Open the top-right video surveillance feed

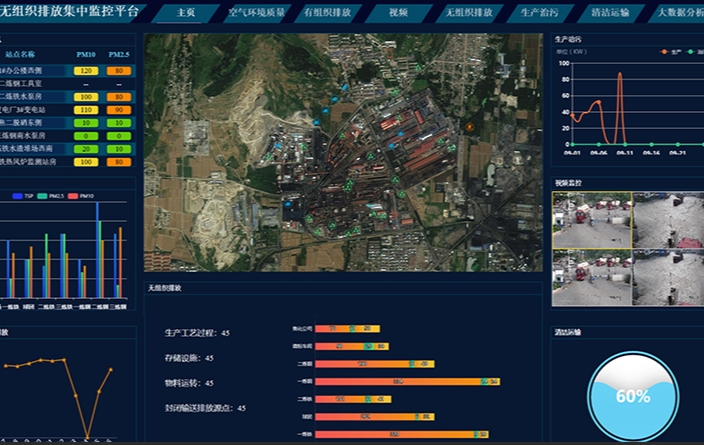(x=669, y=220)
